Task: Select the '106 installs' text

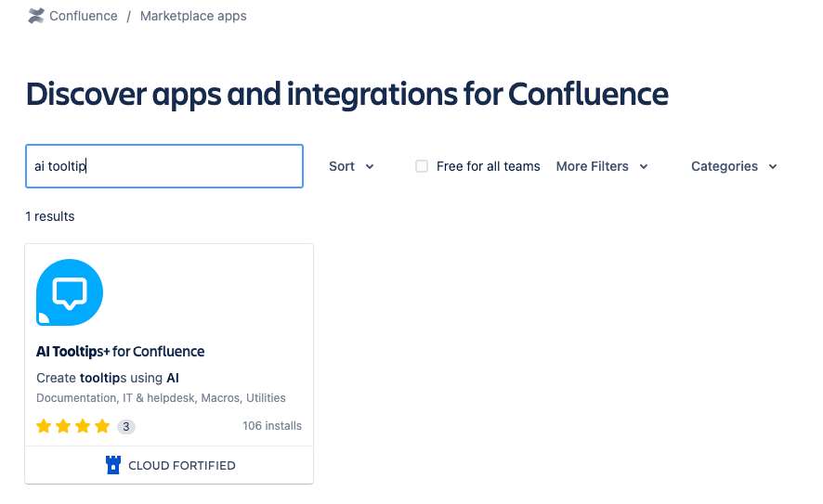Action: coord(272,426)
